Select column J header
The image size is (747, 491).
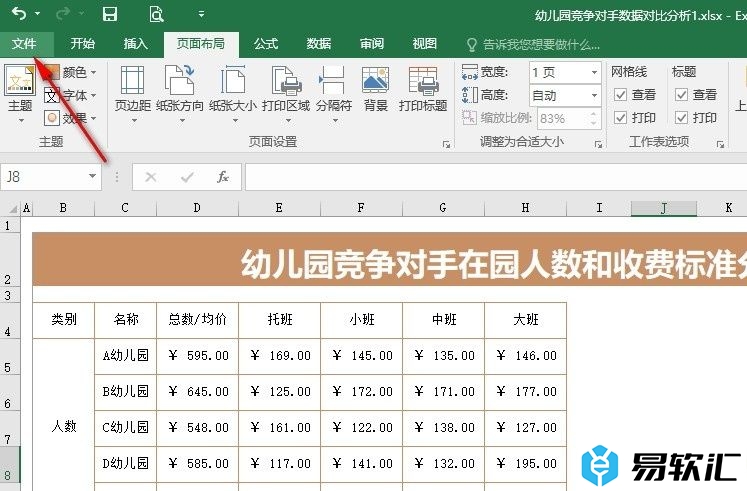click(664, 208)
